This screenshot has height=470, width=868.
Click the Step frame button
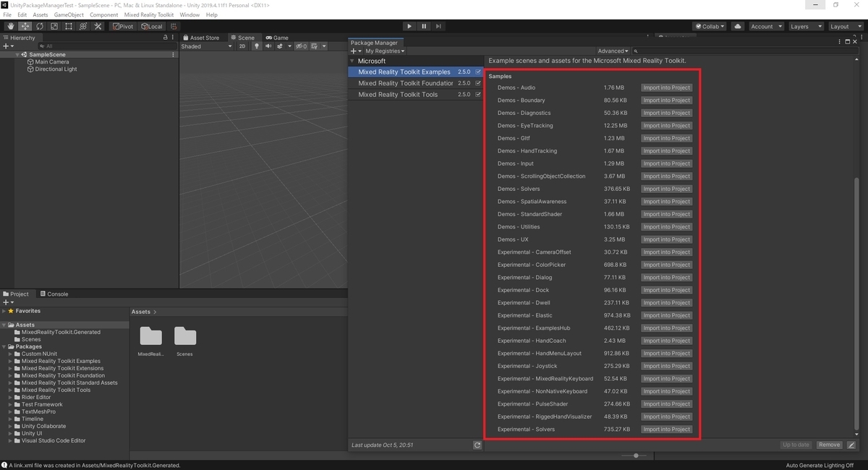coord(438,26)
